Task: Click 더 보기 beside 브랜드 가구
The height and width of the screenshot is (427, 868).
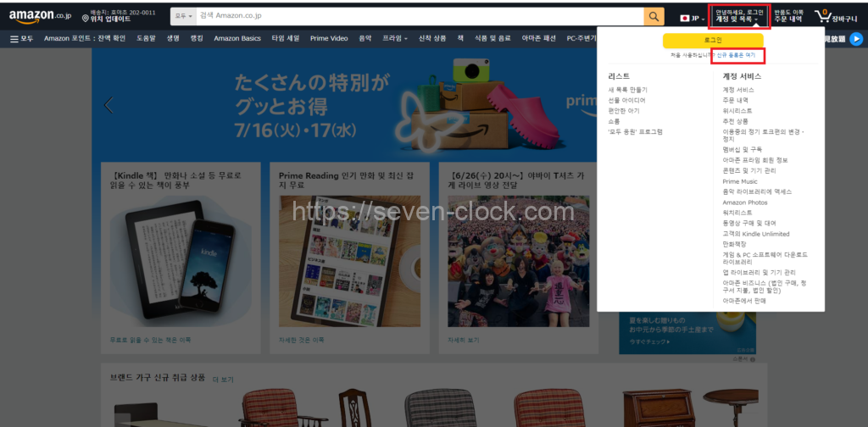Action: click(x=223, y=380)
